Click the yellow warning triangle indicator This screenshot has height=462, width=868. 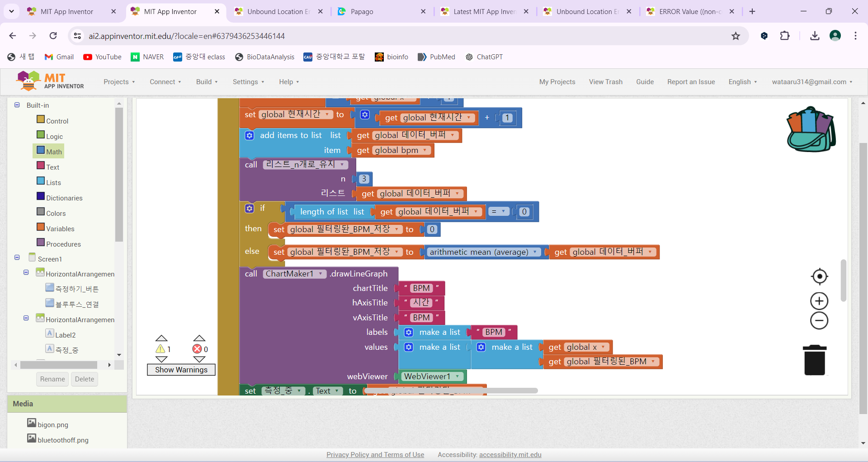160,349
